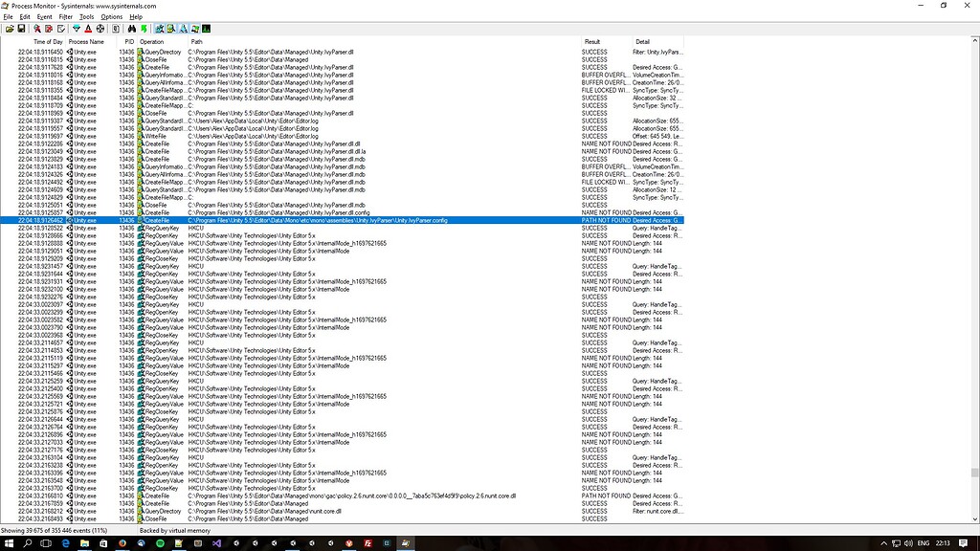The width and height of the screenshot is (980, 551).
Task: Sort events by the Result column
Action: pyautogui.click(x=591, y=41)
